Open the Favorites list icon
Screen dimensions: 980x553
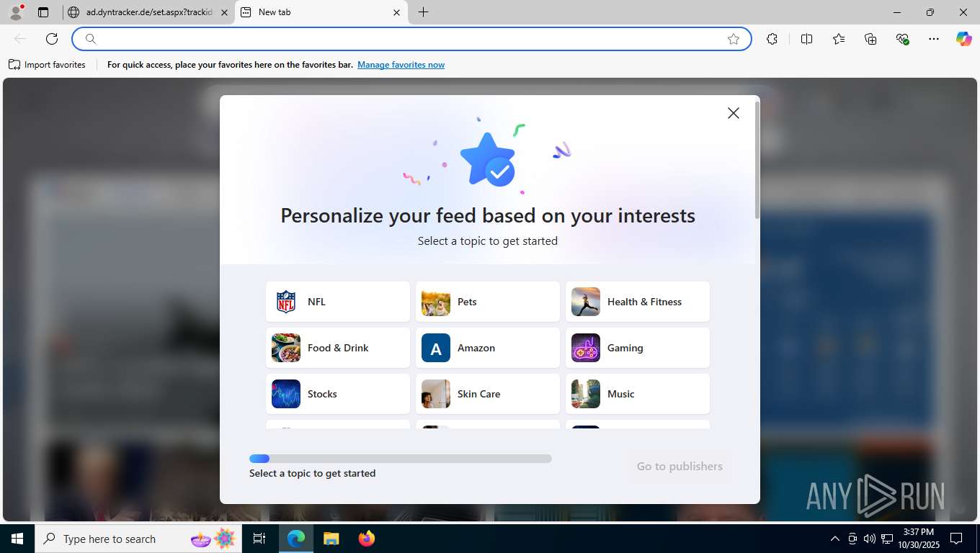[839, 39]
